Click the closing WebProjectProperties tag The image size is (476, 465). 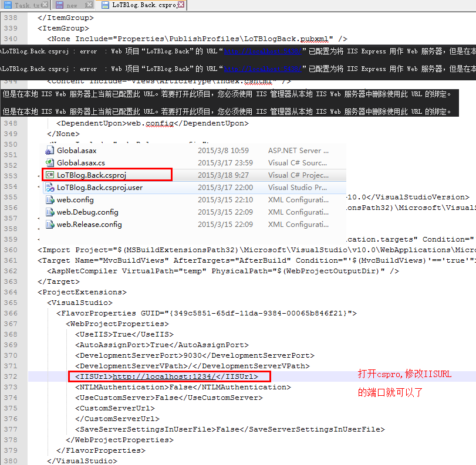[x=120, y=440]
